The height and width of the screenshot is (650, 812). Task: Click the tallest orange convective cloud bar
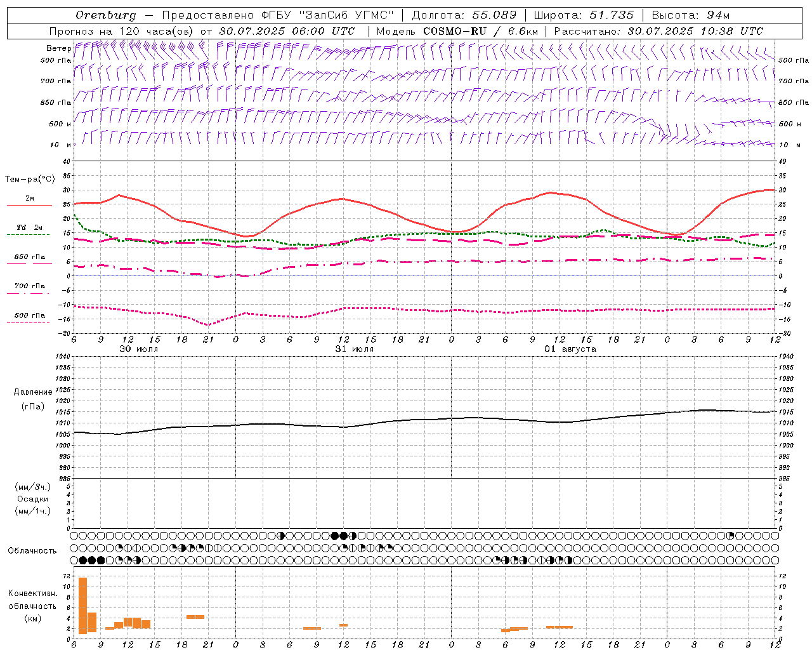coord(82,606)
